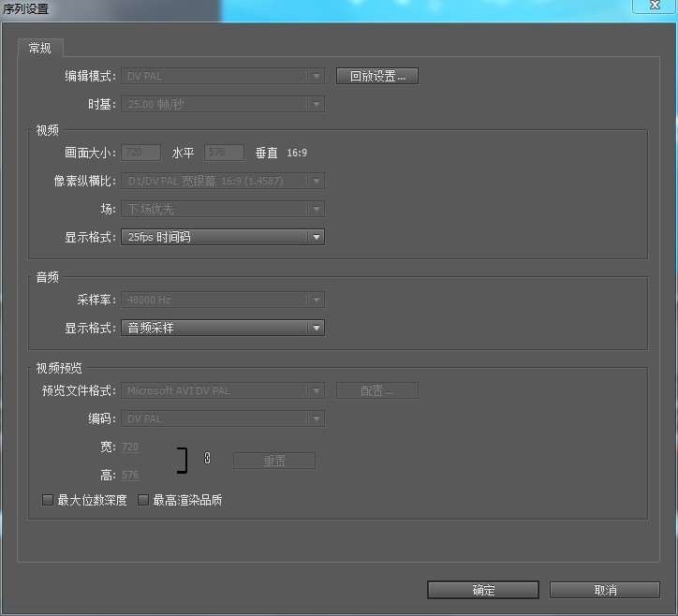
Task: Click the 配置... button
Action: click(377, 390)
